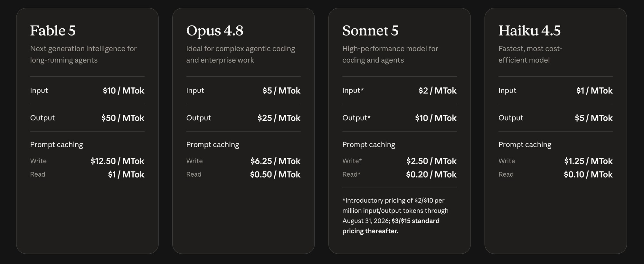The width and height of the screenshot is (644, 264).
Task: Click Fable 5 description about long-running agents
Action: pos(83,54)
